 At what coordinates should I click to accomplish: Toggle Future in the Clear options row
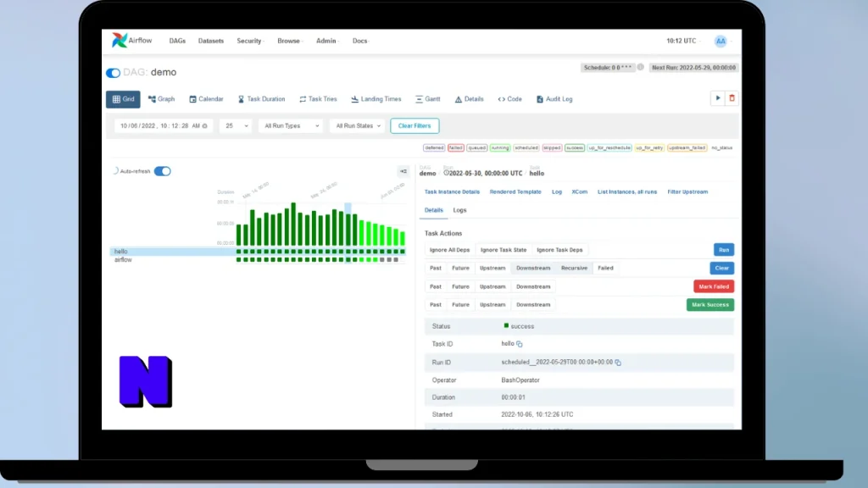point(460,269)
